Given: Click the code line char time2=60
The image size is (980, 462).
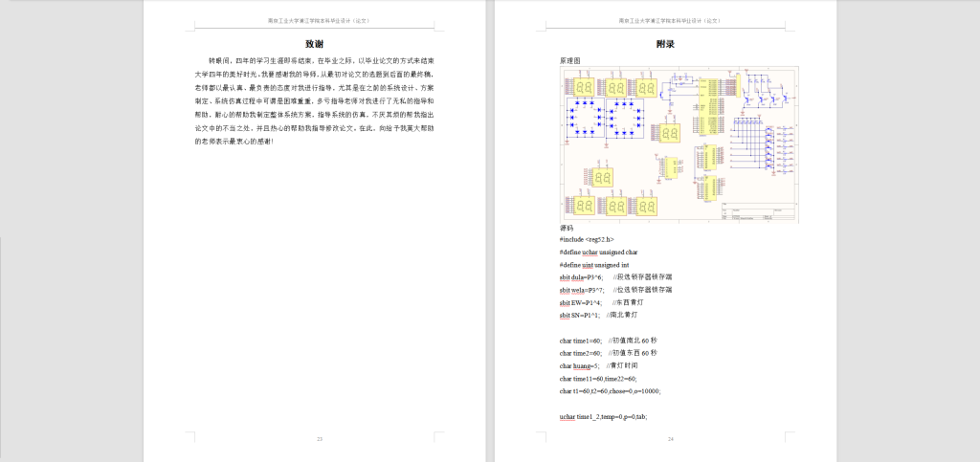Looking at the screenshot, I should pyautogui.click(x=609, y=353).
